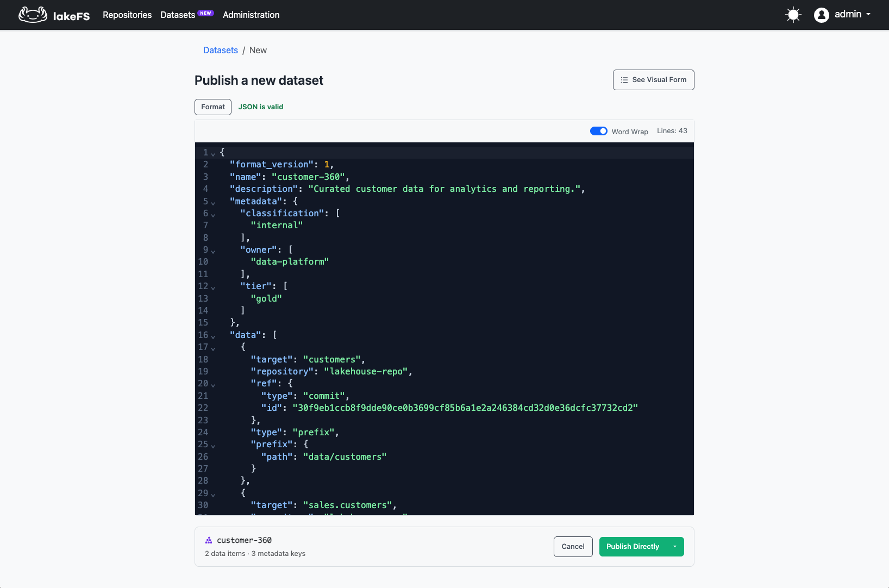Click the dataset icon beside customer-360
The image size is (889, 588).
click(x=209, y=540)
